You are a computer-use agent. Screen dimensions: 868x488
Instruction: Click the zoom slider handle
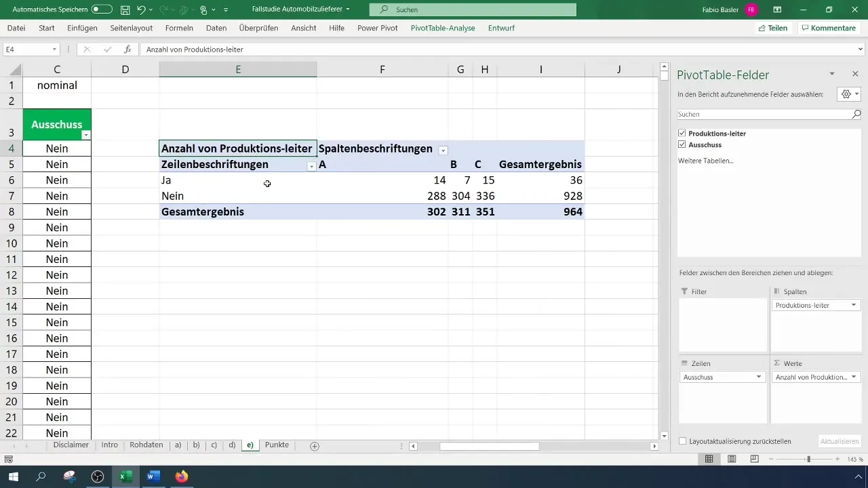coord(808,459)
